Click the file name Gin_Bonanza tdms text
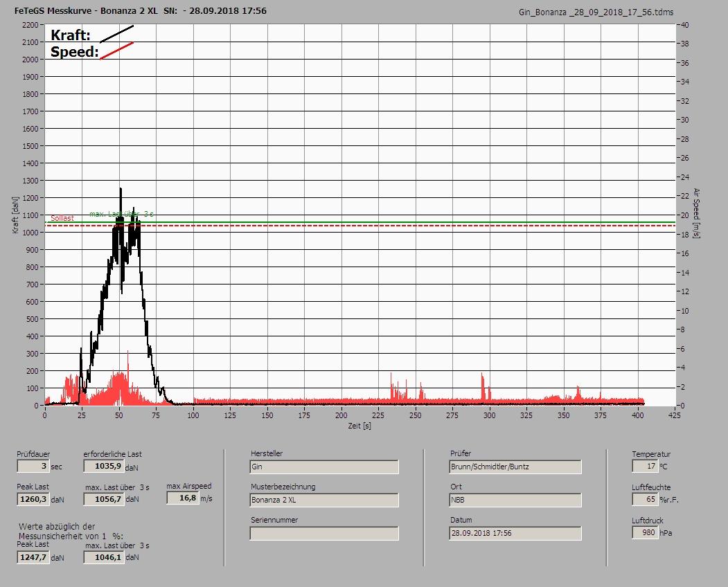The height and width of the screenshot is (587, 728). point(596,12)
